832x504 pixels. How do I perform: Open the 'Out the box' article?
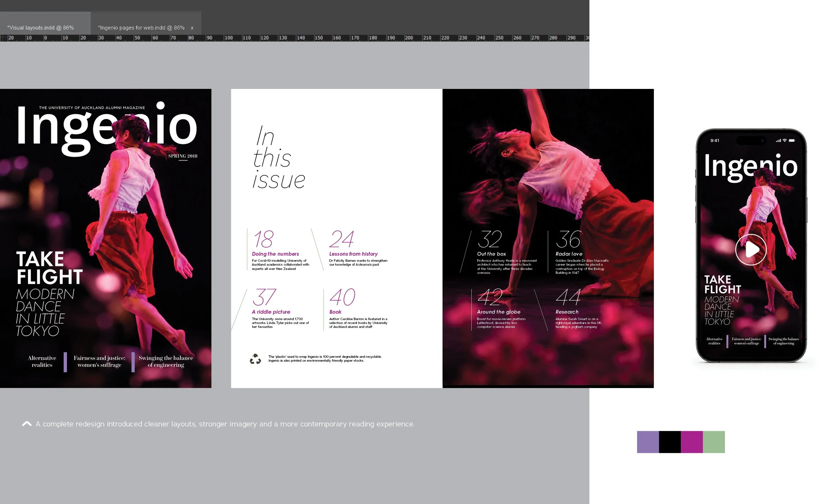[x=491, y=254]
